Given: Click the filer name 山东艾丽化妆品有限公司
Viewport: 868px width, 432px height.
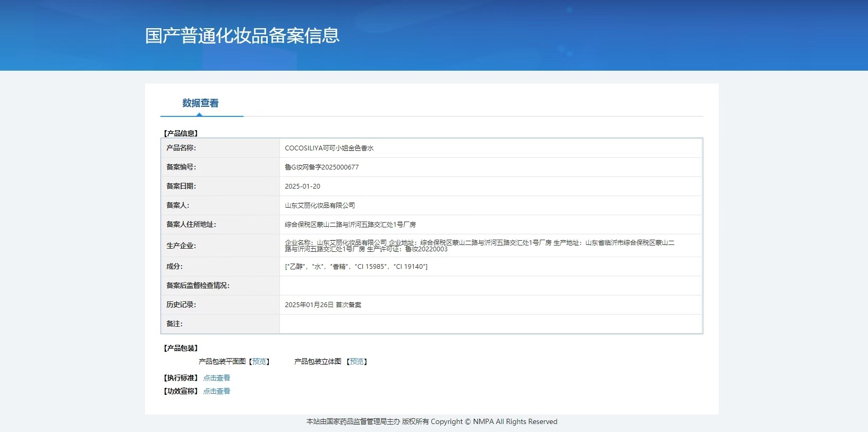Looking at the screenshot, I should click(x=320, y=206).
